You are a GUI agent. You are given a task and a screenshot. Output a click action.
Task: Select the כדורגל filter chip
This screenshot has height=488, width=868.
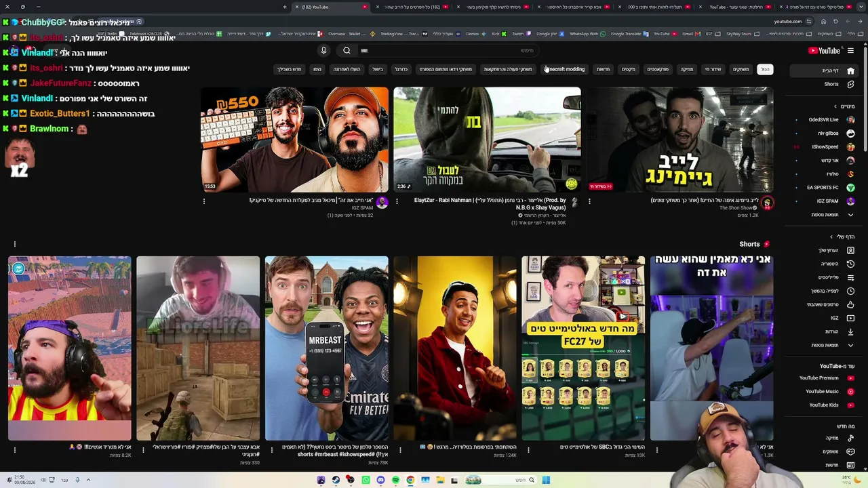pyautogui.click(x=401, y=69)
